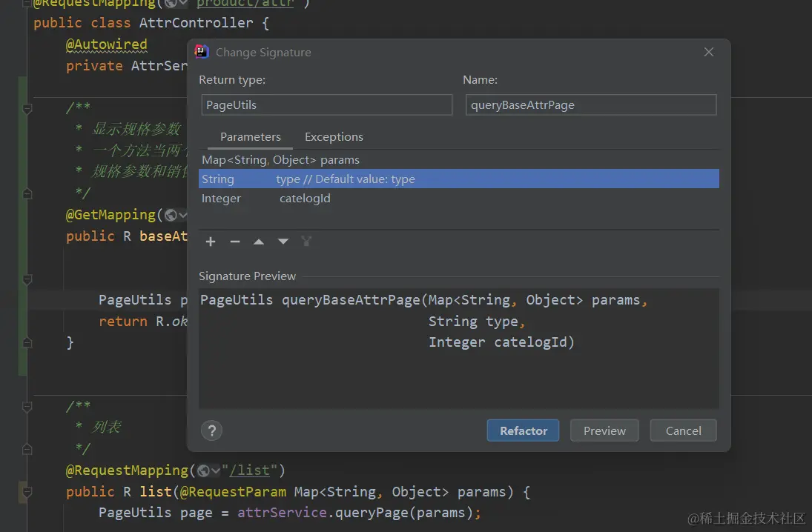812x532 pixels.
Task: Edit the Return type field PageUtils
Action: point(327,104)
